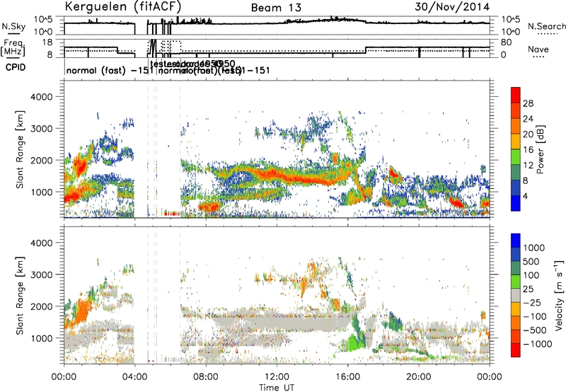The width and height of the screenshot is (566, 392).
Task: Click the "18" tick on the frequency axis
Action: 47,42
